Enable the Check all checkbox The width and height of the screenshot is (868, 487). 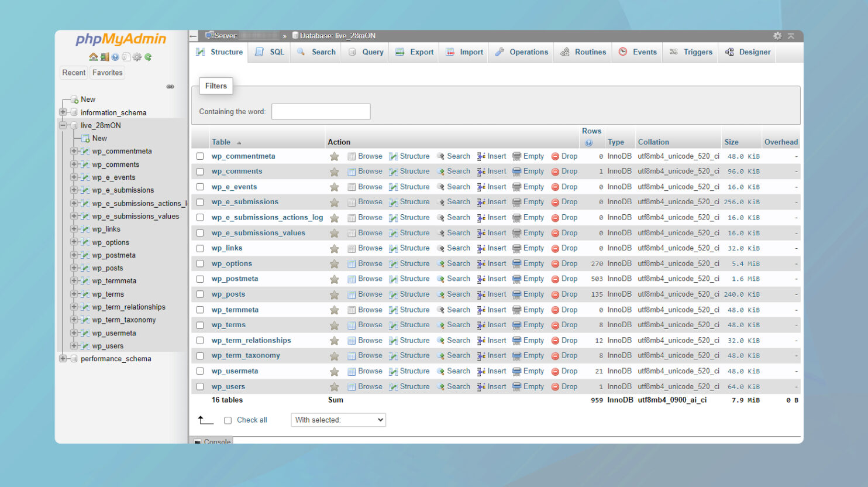pyautogui.click(x=228, y=420)
